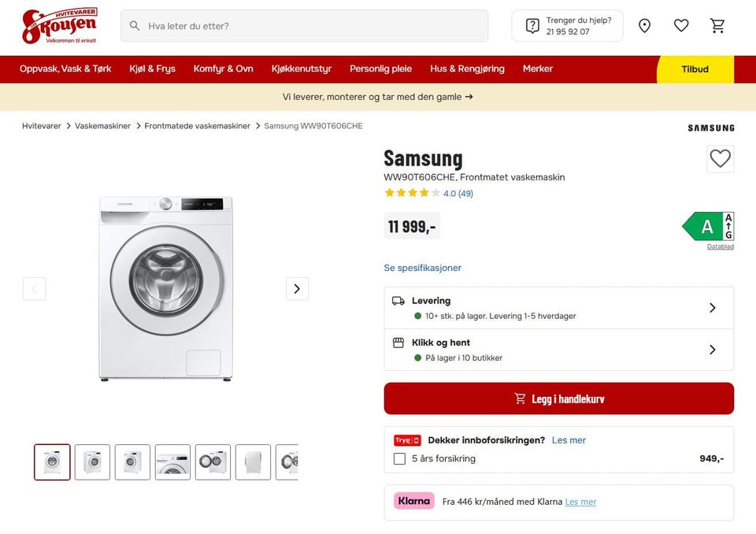Click the Skousen logo
756x534 pixels.
click(x=59, y=26)
